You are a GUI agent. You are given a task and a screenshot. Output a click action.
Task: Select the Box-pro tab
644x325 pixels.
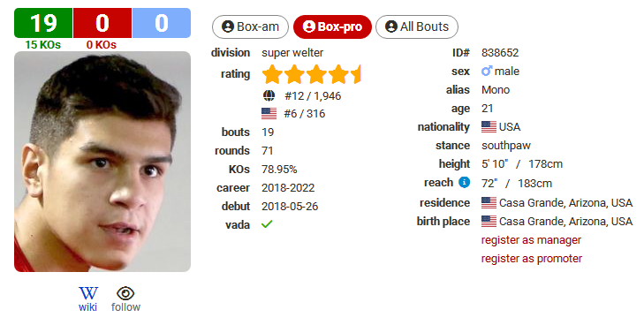click(332, 27)
